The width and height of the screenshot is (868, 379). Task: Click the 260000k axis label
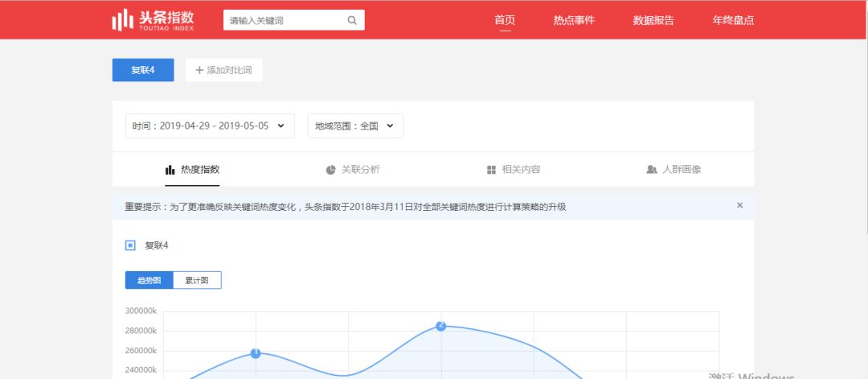141,351
